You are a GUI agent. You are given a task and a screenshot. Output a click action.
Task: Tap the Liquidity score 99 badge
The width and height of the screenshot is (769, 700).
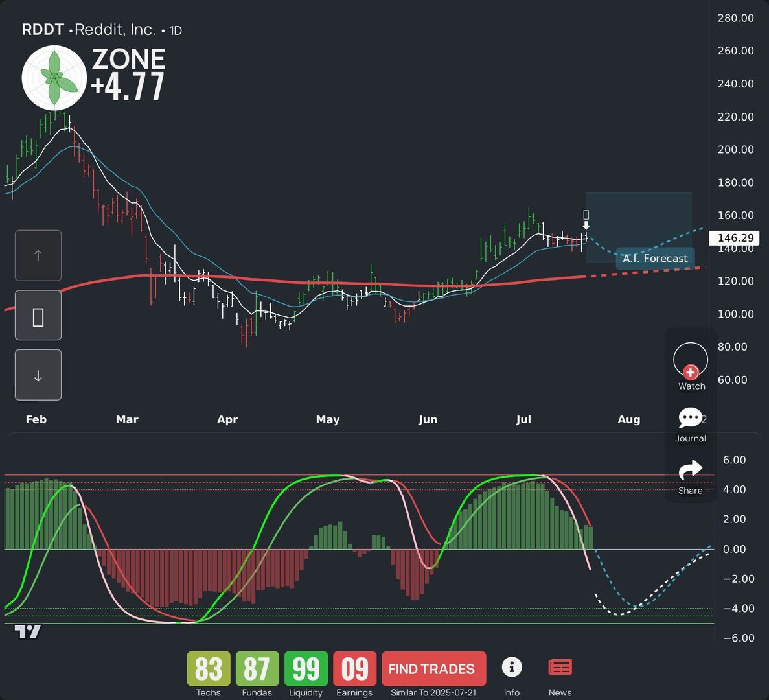click(306, 669)
